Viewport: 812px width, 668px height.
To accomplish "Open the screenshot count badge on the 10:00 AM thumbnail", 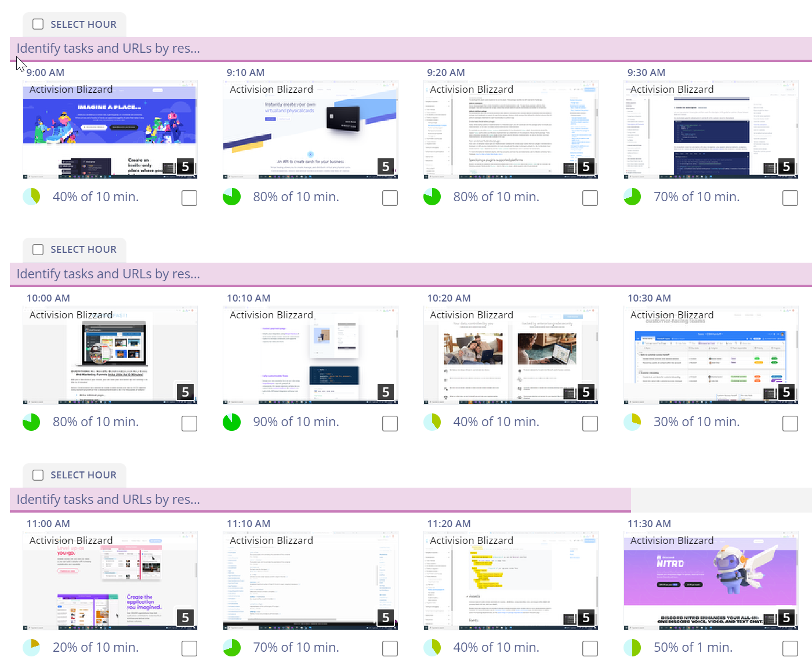I will [186, 393].
